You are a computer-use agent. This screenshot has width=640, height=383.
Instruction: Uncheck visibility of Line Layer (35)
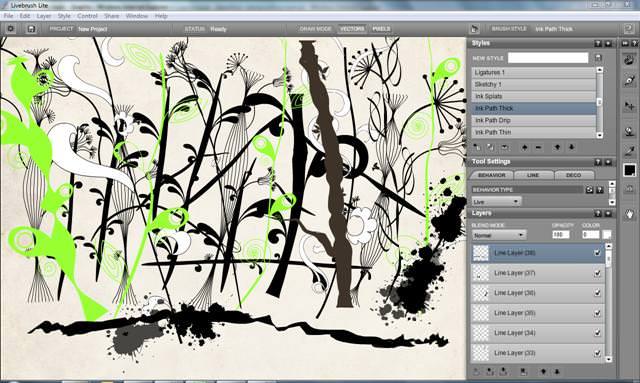click(x=598, y=313)
